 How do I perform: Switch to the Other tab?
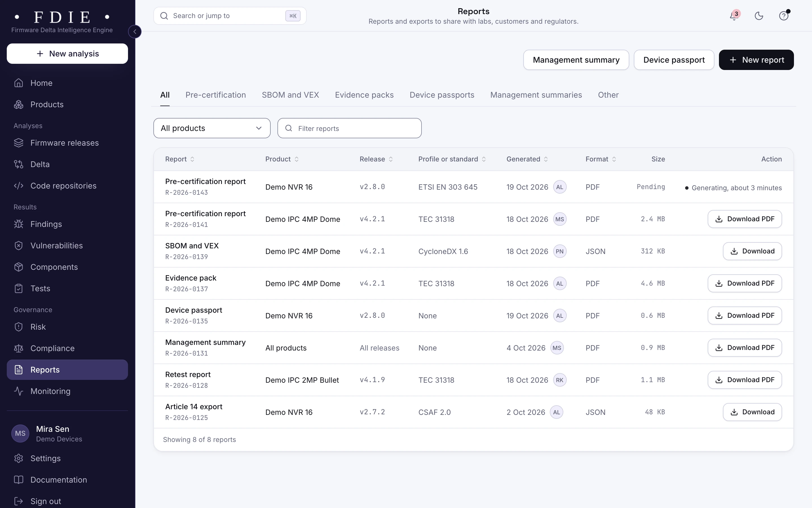click(x=608, y=95)
